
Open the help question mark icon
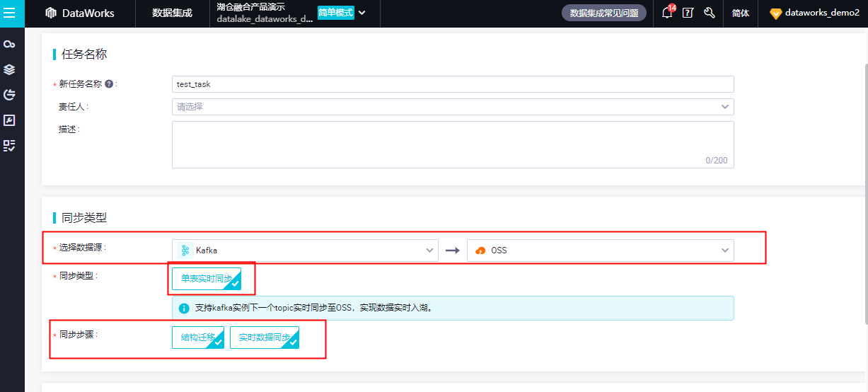tap(688, 13)
